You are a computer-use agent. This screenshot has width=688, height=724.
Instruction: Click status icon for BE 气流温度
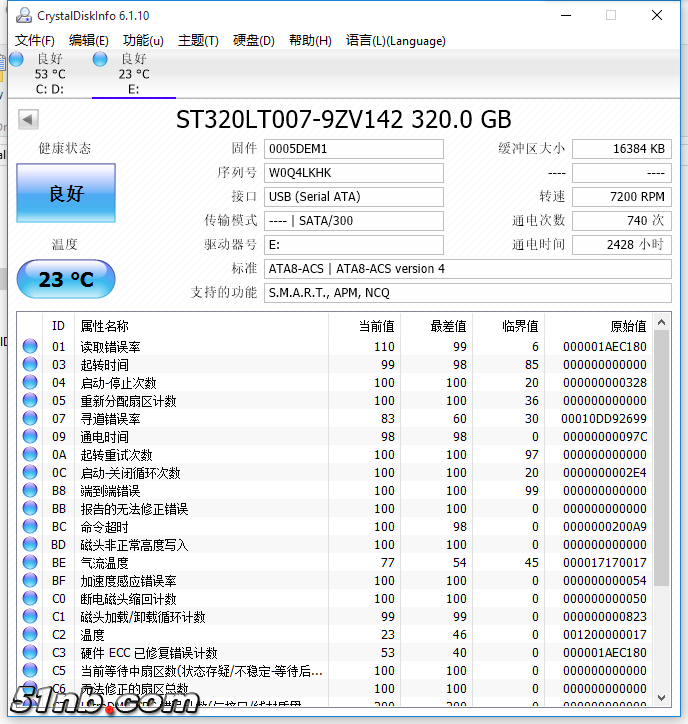[x=30, y=562]
